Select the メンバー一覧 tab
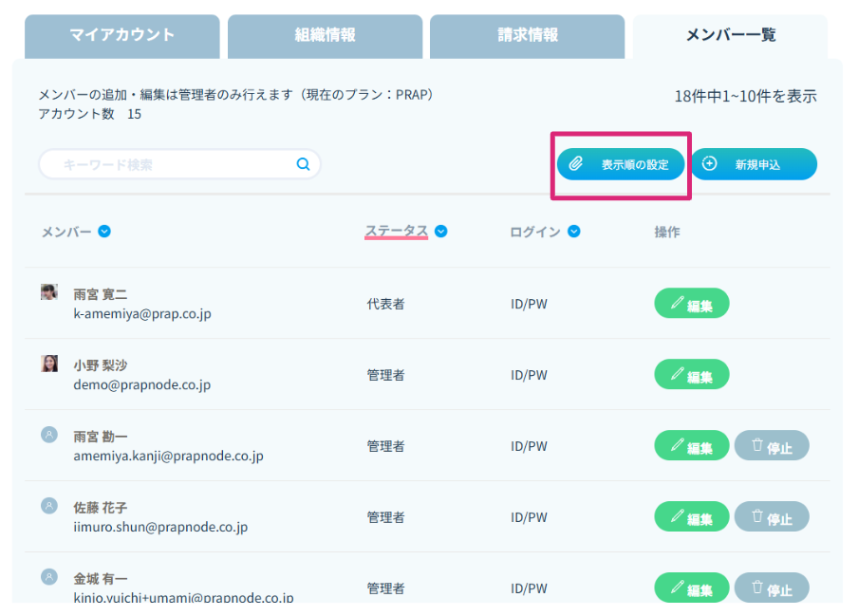The image size is (858, 616). [x=730, y=36]
